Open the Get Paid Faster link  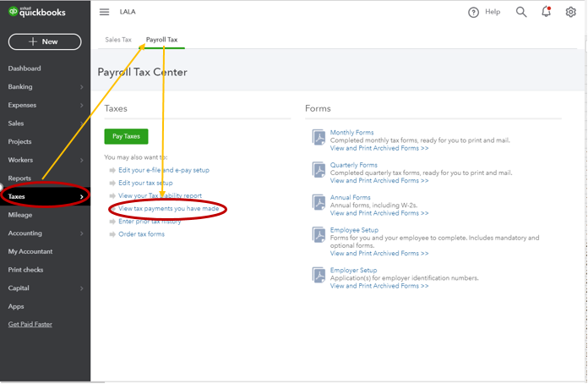tap(30, 324)
